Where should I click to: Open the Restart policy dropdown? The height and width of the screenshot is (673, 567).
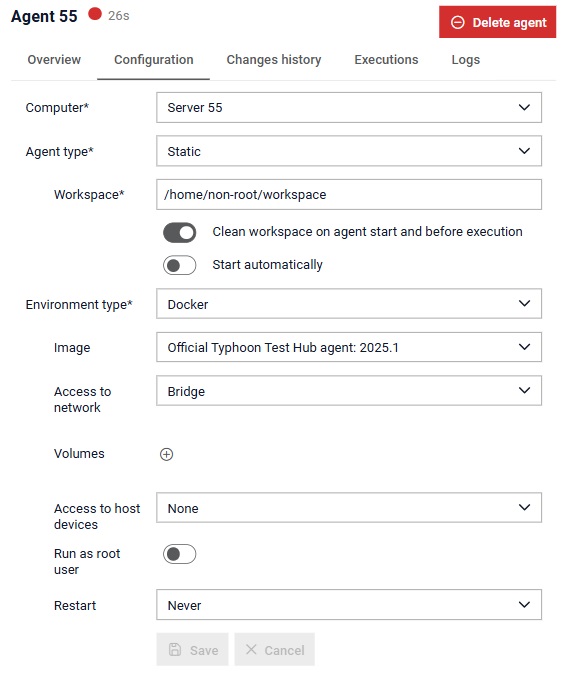point(349,605)
